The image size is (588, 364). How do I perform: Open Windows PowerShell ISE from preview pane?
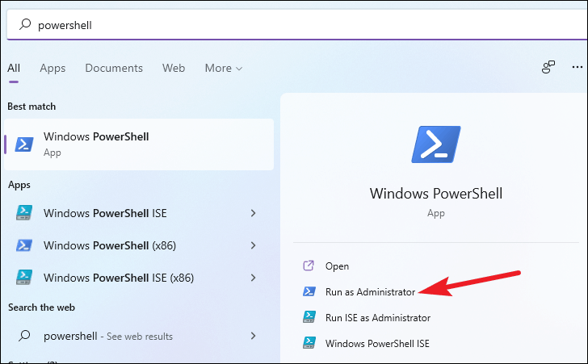(377, 343)
